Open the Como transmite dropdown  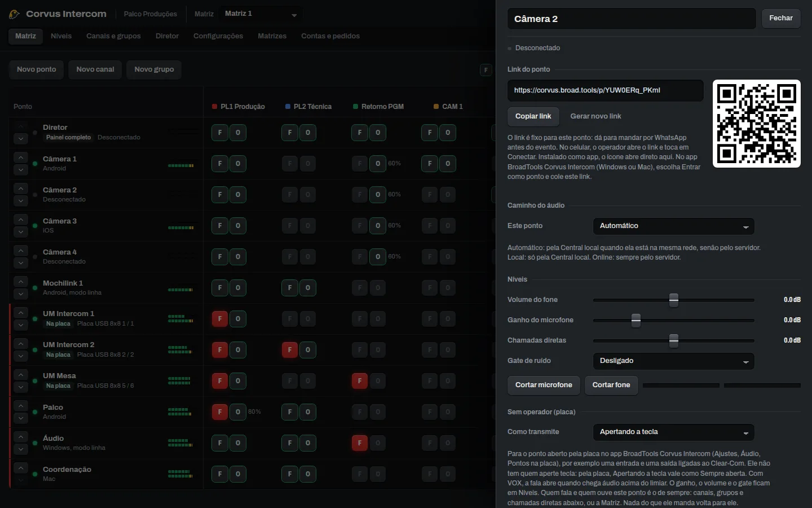pos(673,432)
